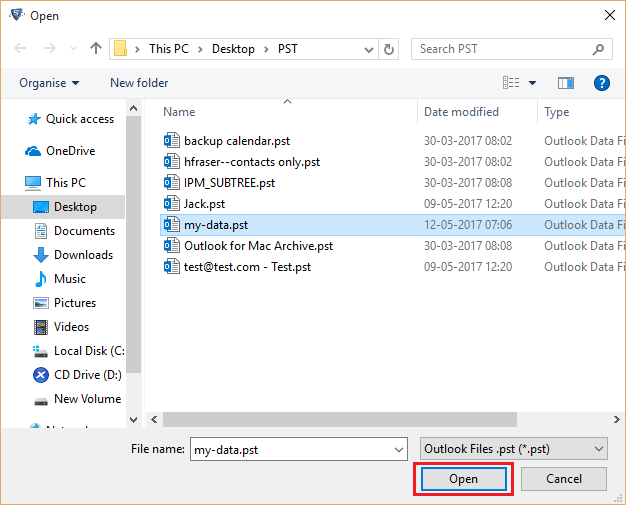629x508 pixels.
Task: Click the Open button
Action: point(463,479)
